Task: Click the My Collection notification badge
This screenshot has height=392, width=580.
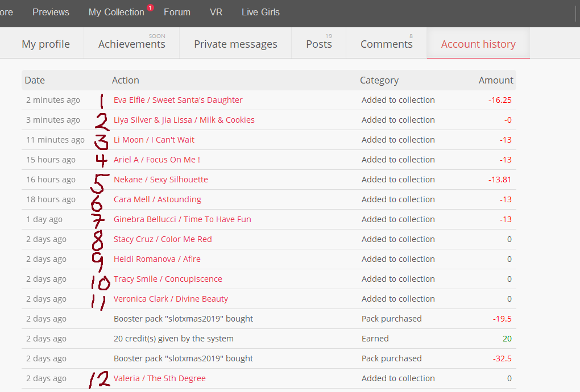Action: coord(150,8)
